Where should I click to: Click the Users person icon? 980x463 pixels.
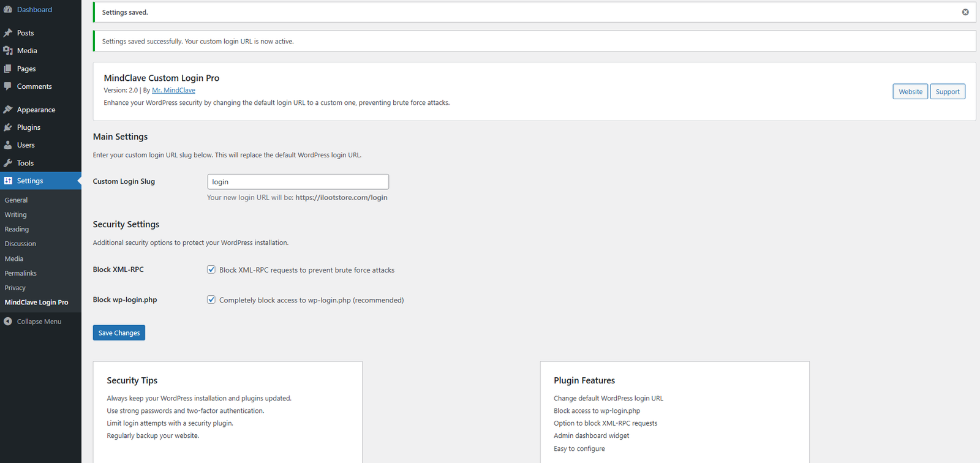pos(8,145)
